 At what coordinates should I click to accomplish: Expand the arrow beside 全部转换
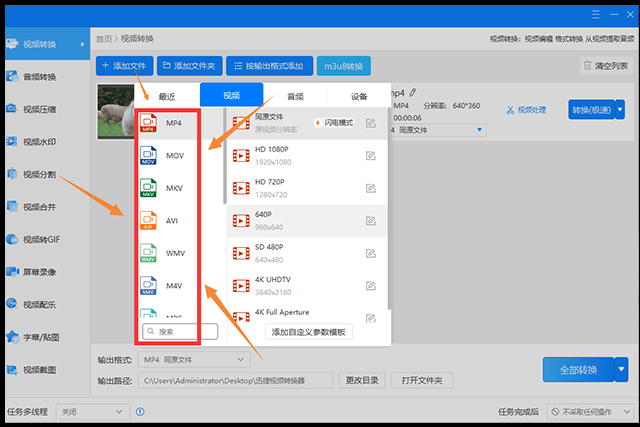pyautogui.click(x=621, y=369)
